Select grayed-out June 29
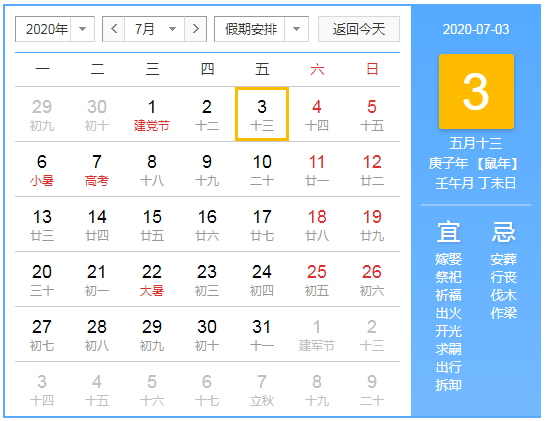 42,114
